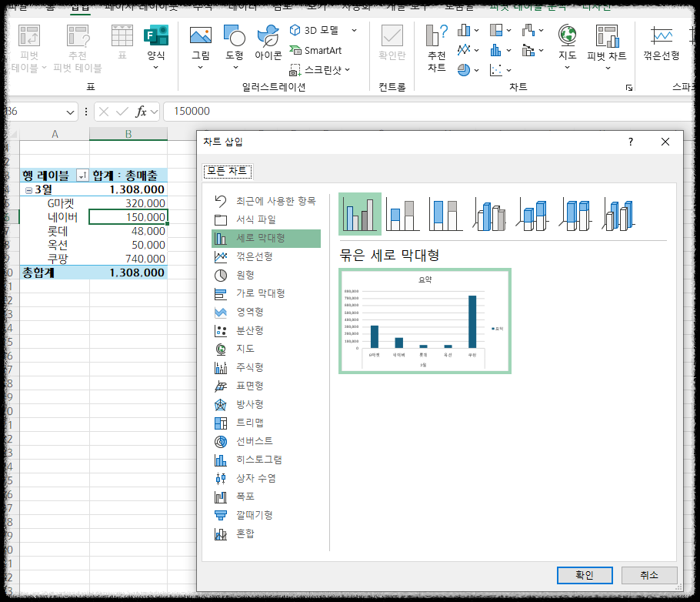Open 양식 forms button
Viewport: 700px width, 602px height.
tap(156, 48)
